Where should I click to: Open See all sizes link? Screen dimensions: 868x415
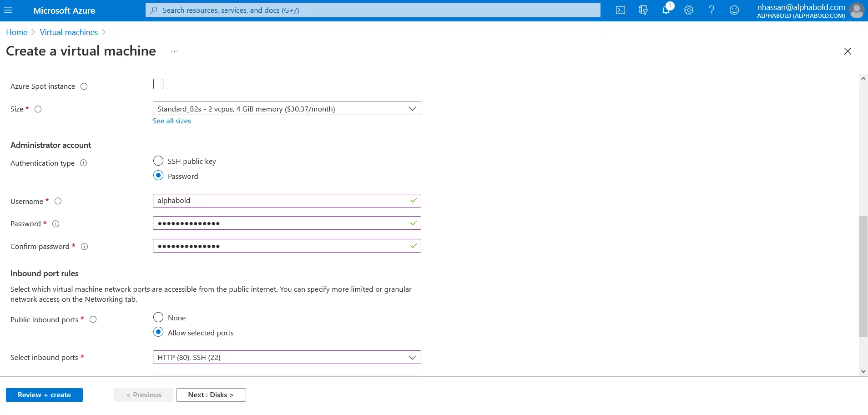click(x=172, y=121)
